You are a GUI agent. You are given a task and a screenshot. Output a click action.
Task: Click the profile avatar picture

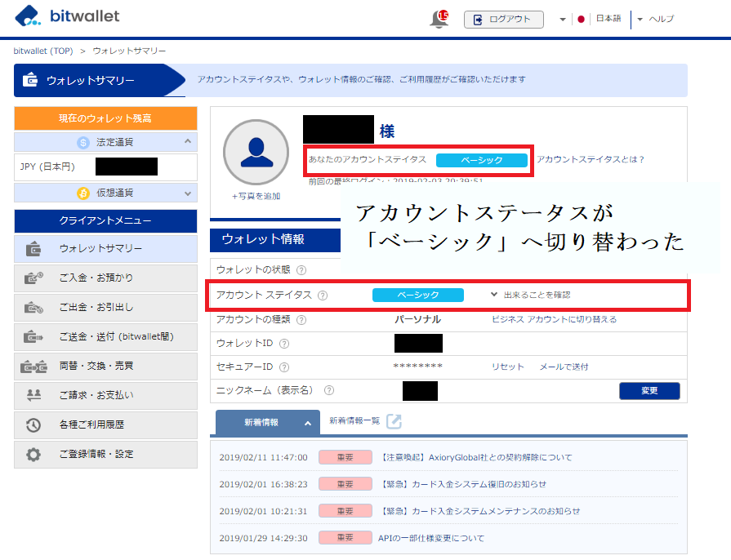pyautogui.click(x=256, y=153)
